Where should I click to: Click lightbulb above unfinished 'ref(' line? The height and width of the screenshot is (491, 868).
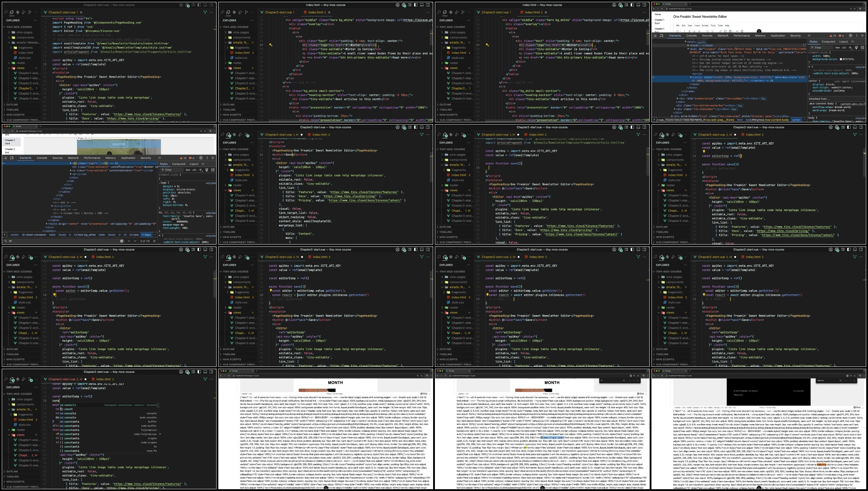704,152
